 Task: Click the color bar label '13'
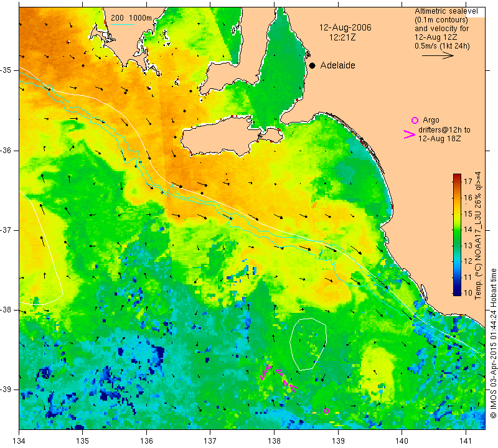pyautogui.click(x=468, y=245)
